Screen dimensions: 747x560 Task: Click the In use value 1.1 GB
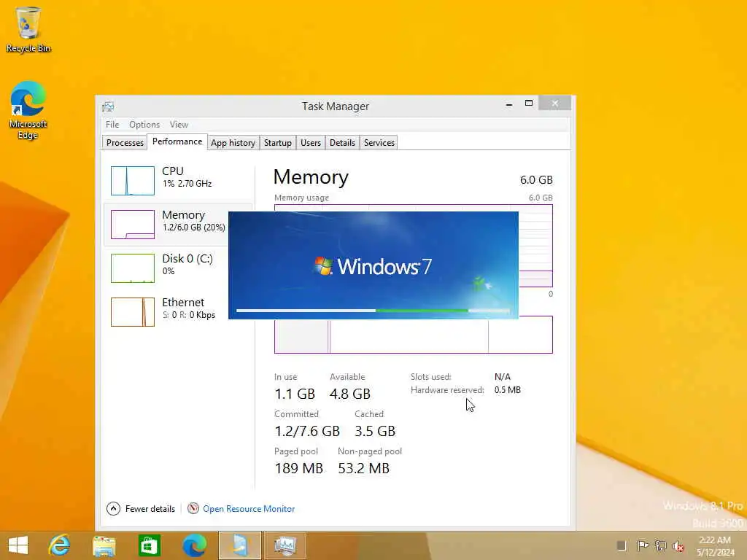click(295, 394)
